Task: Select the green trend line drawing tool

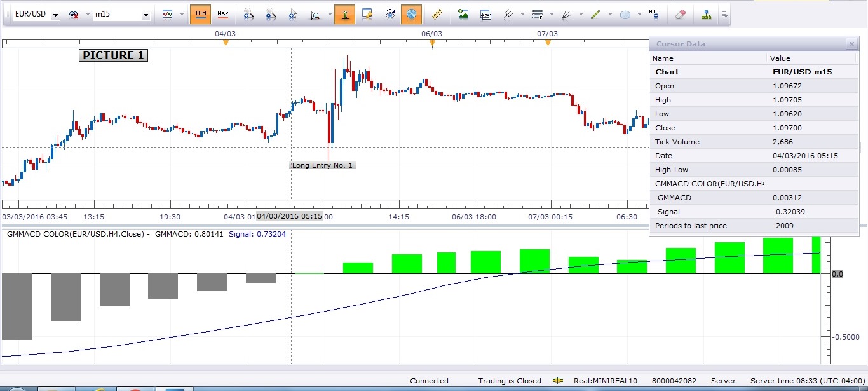Action: pos(595,14)
